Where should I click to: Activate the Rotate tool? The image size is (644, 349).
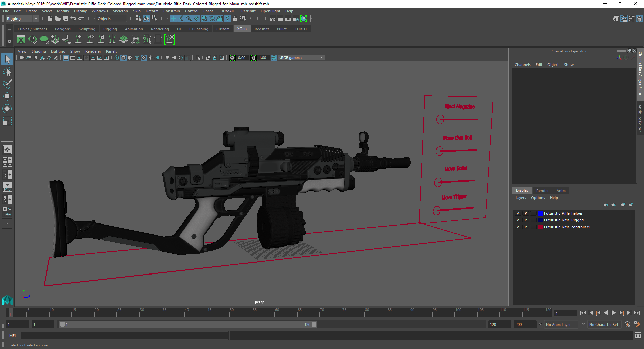[7, 108]
